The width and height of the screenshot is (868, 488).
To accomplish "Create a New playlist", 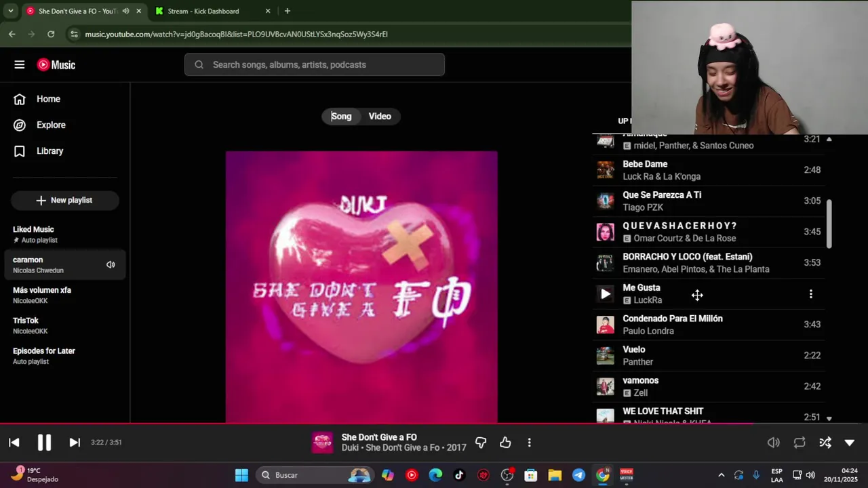I will pos(65,200).
